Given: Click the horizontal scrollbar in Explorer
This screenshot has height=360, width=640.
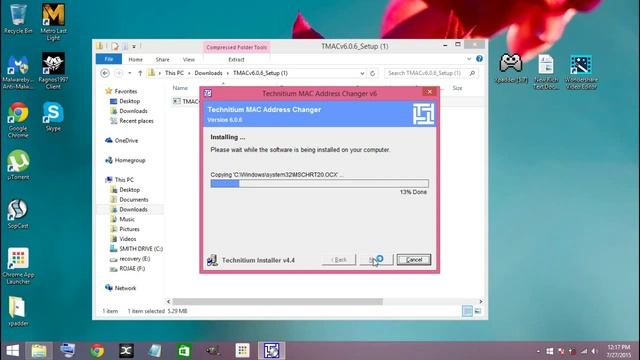Looking at the screenshot, I should (x=278, y=302).
